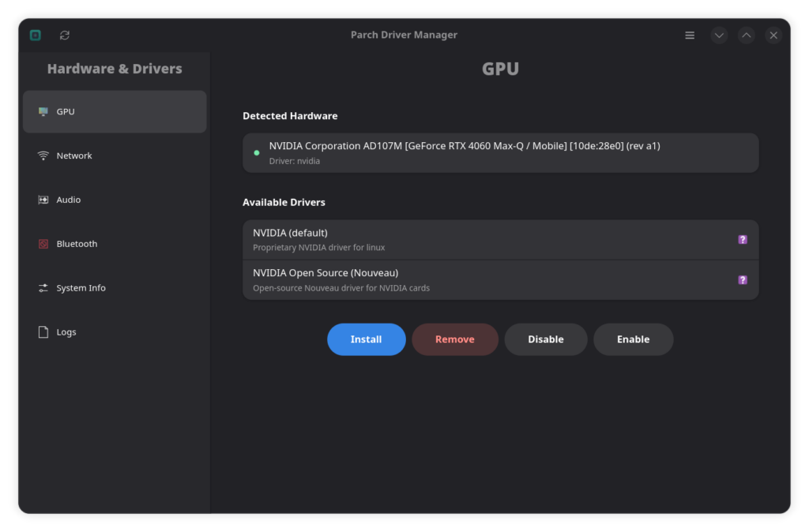Minimize window with down chevron button
This screenshot has height=532, width=809.
719,35
